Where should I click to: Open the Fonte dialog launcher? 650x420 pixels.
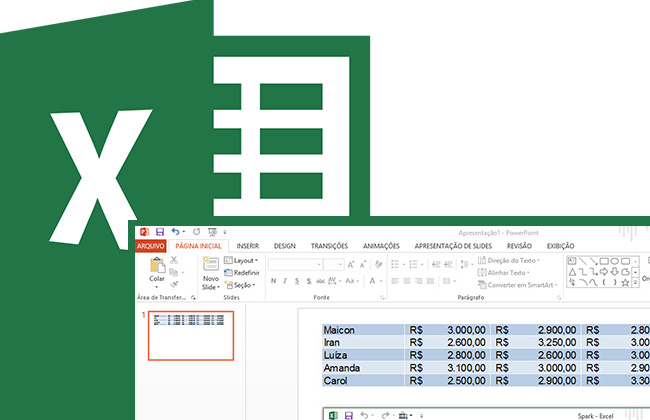[x=382, y=297]
